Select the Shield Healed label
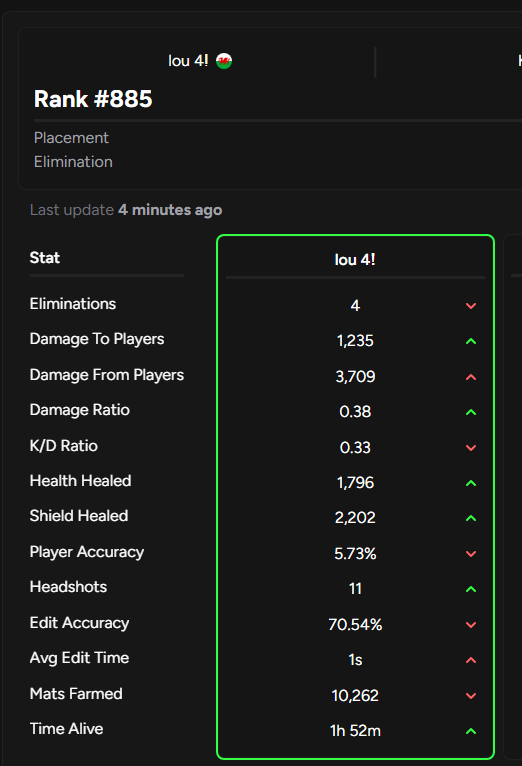Image resolution: width=522 pixels, height=766 pixels. coord(79,516)
